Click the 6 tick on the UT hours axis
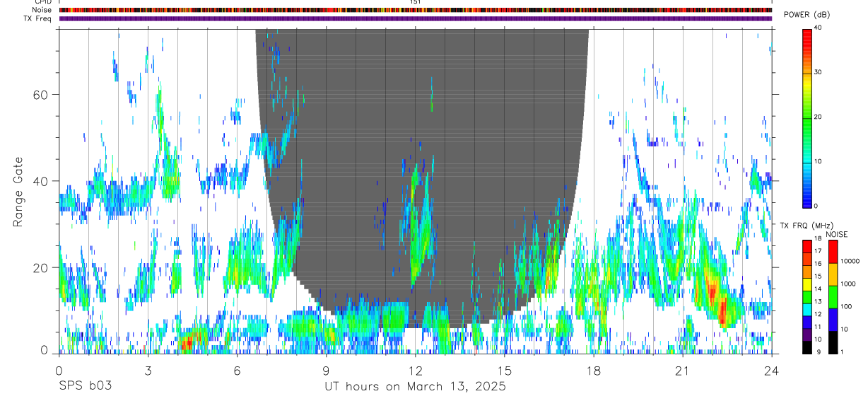 click(237, 370)
